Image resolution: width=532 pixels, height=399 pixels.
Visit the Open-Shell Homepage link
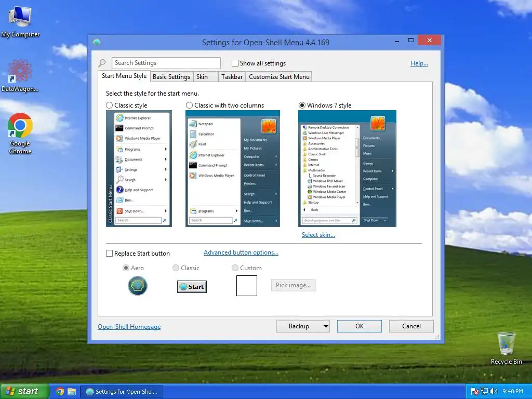click(x=129, y=327)
